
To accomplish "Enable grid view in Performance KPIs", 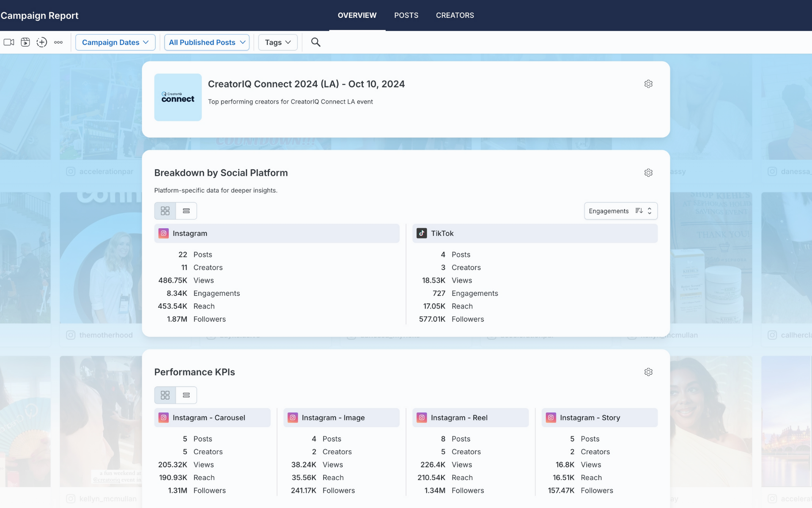I will coord(165,395).
